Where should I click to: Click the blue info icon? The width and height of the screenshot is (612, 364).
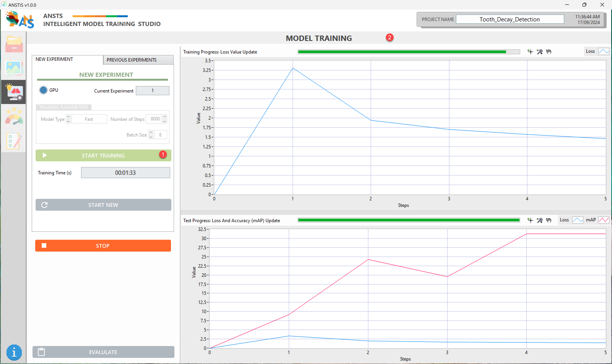click(x=14, y=352)
